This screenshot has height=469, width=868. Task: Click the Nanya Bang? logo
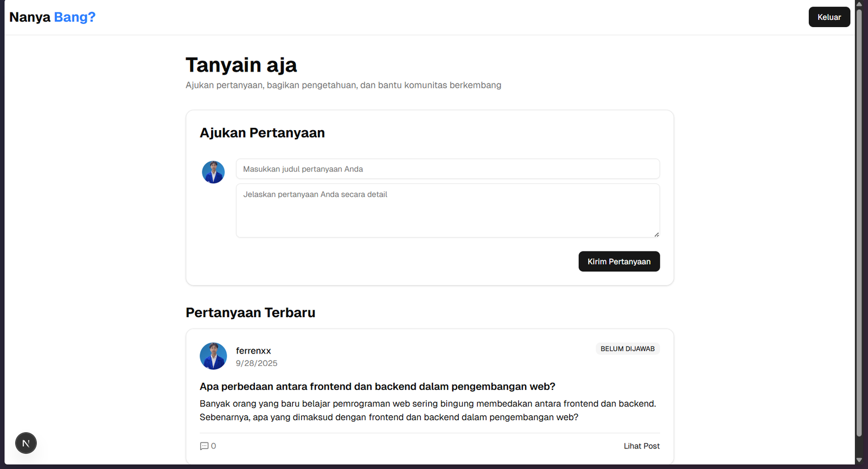click(52, 17)
